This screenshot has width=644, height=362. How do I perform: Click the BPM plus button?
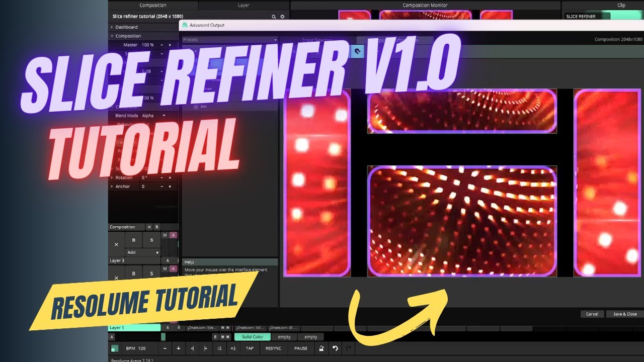[178, 348]
